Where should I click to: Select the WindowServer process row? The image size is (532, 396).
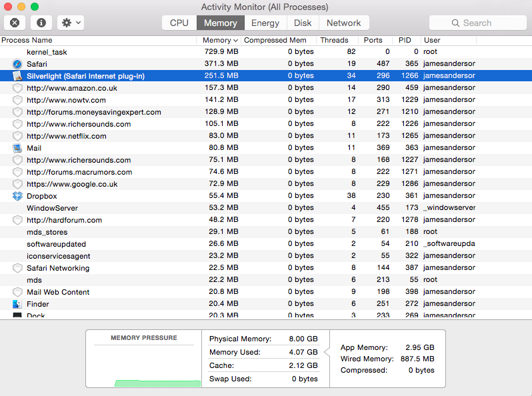[x=266, y=208]
